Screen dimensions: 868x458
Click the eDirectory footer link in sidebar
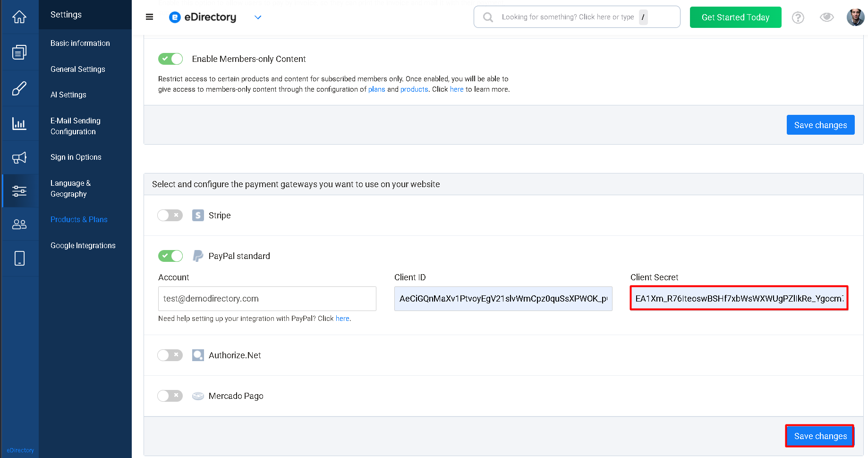click(x=20, y=450)
